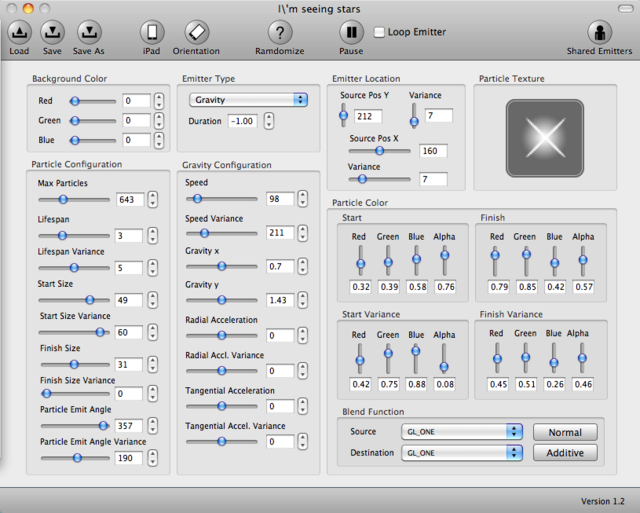
Task: Open the Save As dialog icon
Action: pyautogui.click(x=89, y=32)
